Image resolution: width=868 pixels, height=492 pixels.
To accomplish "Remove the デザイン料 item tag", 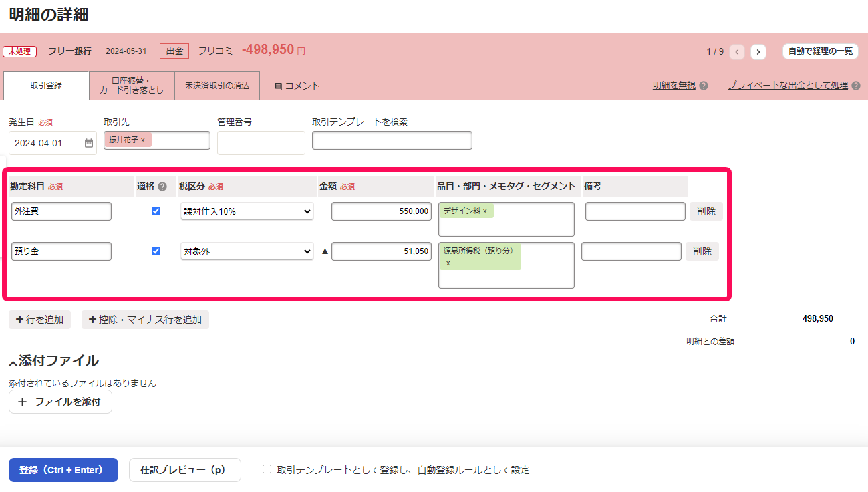I will (x=485, y=211).
